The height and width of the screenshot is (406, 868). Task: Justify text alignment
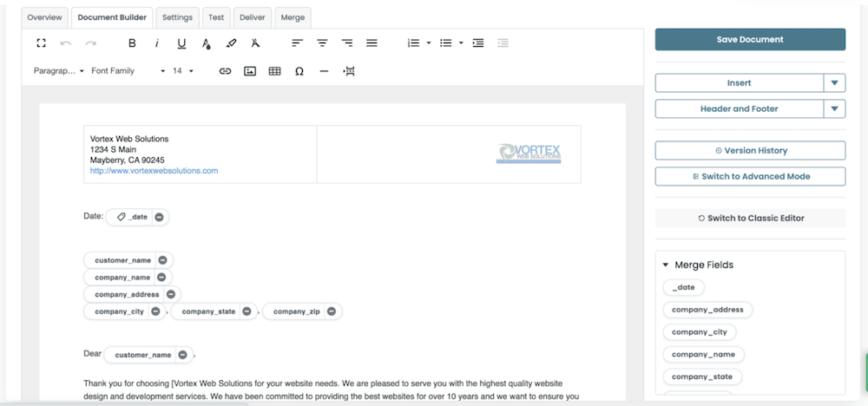[372, 43]
